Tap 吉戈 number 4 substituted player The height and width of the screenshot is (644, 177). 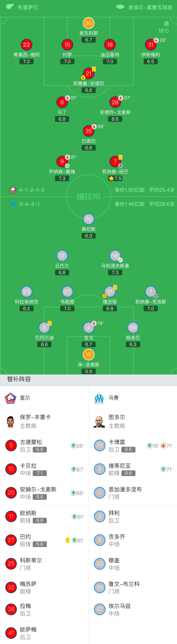pos(88,327)
